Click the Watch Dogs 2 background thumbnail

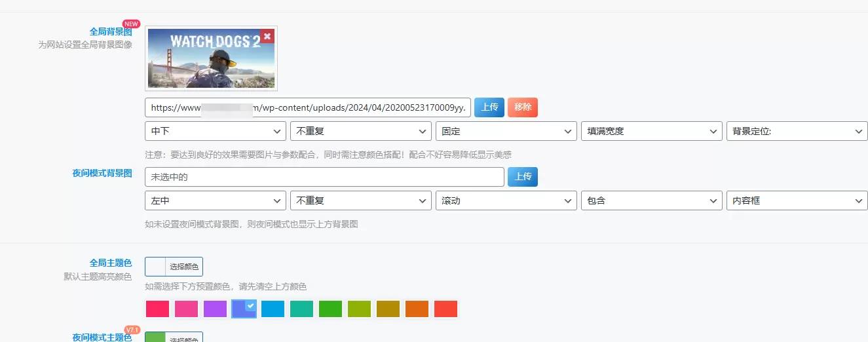click(x=211, y=58)
